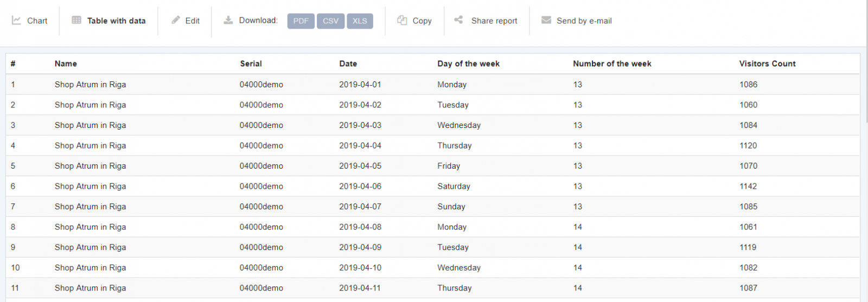This screenshot has height=302, width=868.
Task: Click the Edit pencil icon
Action: 176,20
